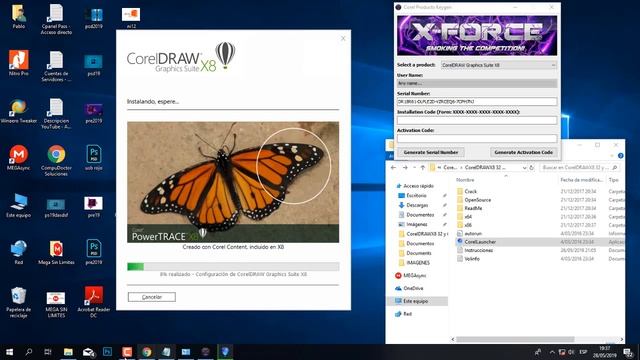Select the Cuentas de Servidores file icon
Image resolution: width=640 pixels, height=360 pixels.
56,66
